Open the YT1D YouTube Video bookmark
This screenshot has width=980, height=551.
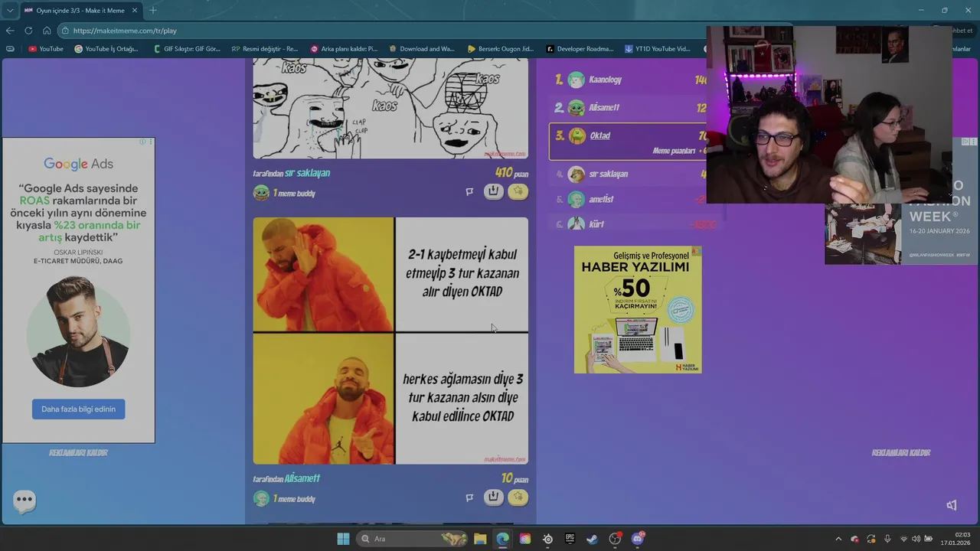tap(658, 49)
